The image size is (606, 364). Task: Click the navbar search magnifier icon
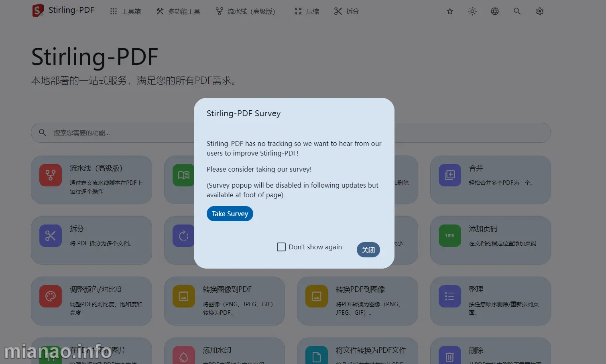click(517, 11)
